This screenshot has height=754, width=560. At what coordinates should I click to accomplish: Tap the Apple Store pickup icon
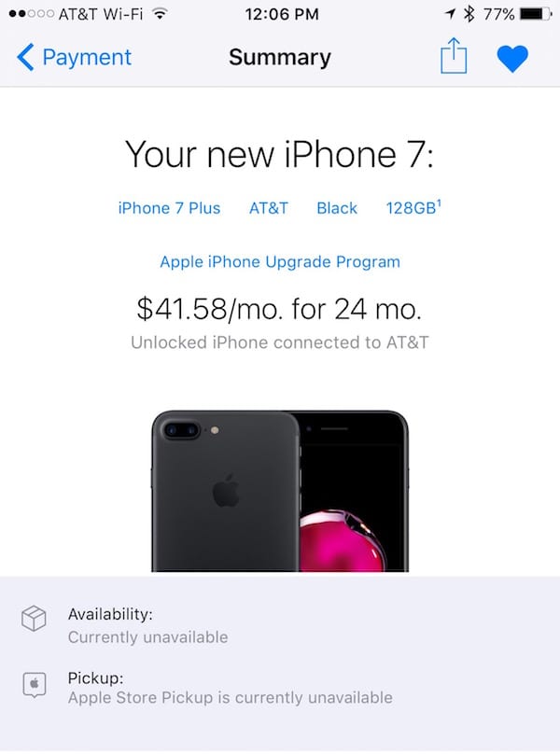pos(35,685)
